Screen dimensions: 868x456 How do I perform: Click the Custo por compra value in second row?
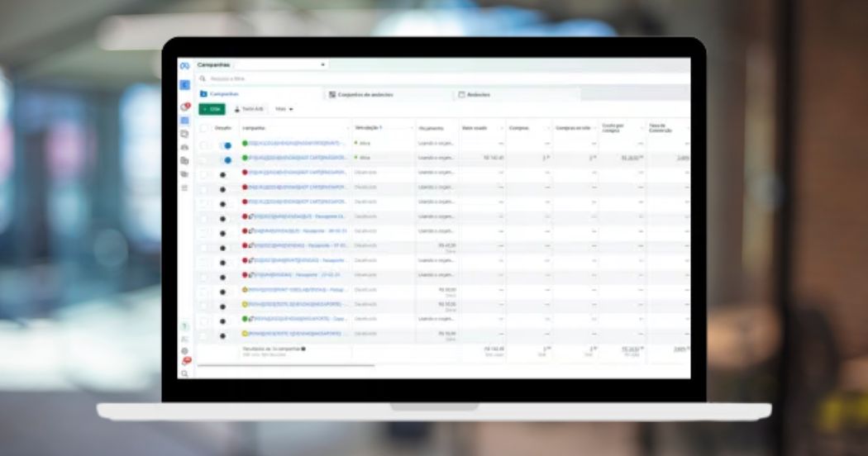coord(632,158)
